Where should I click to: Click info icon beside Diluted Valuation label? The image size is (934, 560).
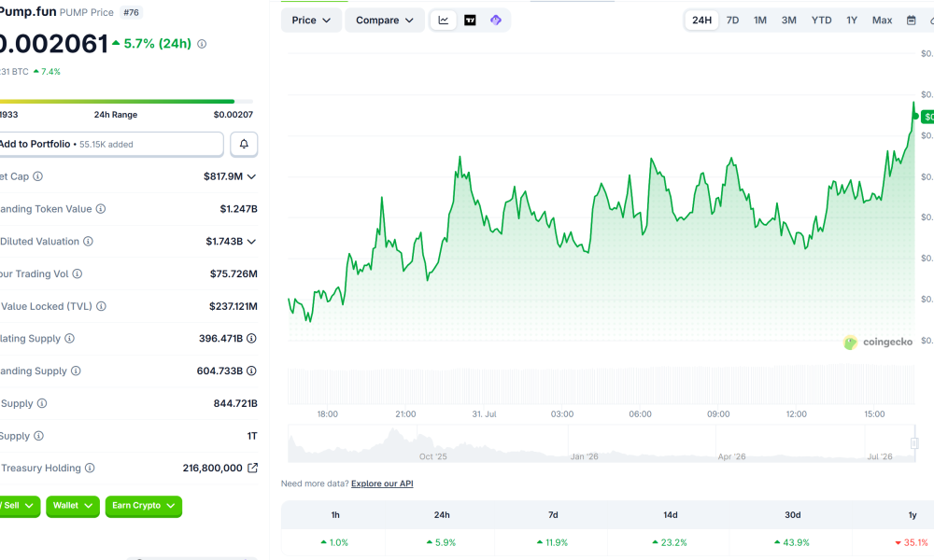tap(88, 241)
